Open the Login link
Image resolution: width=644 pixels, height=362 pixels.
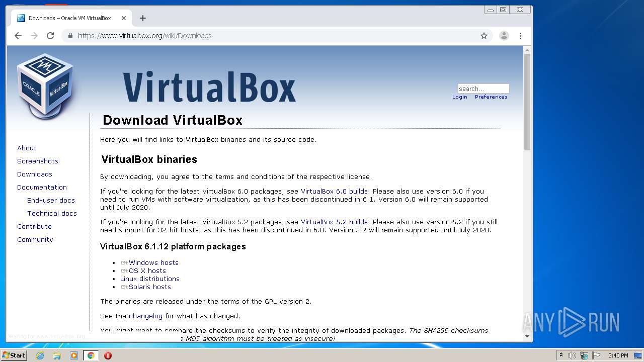click(x=459, y=97)
